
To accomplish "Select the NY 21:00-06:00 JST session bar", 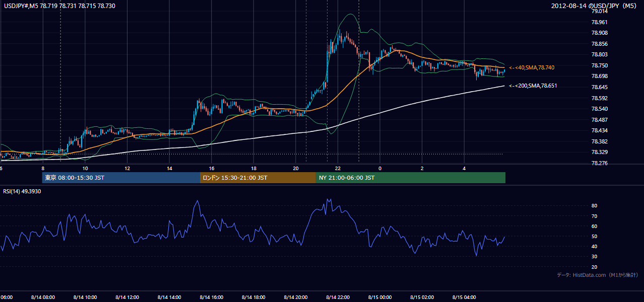I will click(411, 178).
